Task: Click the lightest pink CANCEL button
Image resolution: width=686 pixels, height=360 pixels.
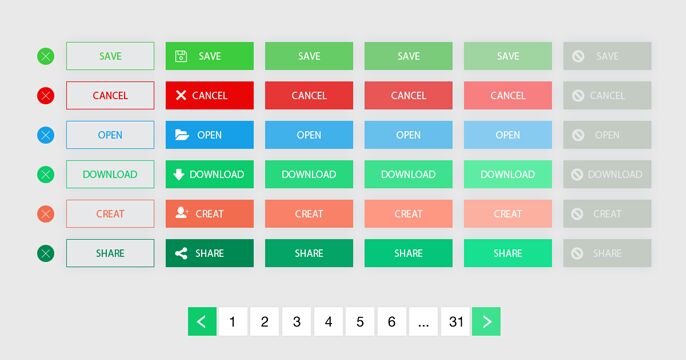Action: tap(508, 95)
